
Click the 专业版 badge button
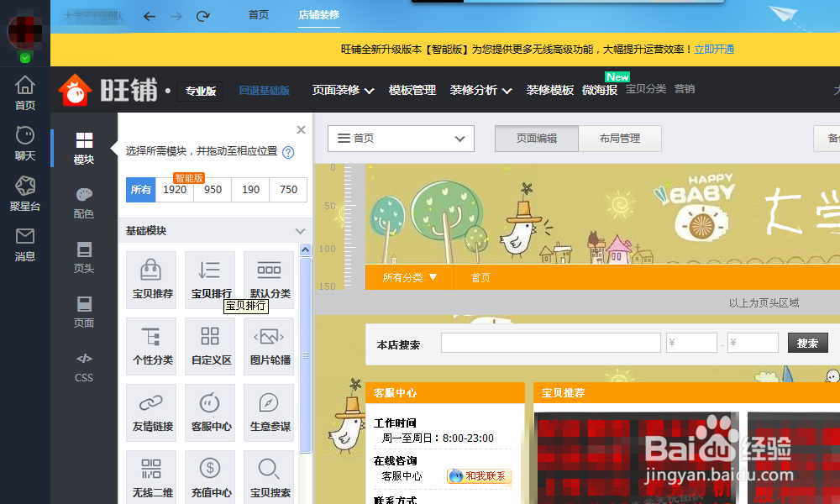(x=201, y=91)
